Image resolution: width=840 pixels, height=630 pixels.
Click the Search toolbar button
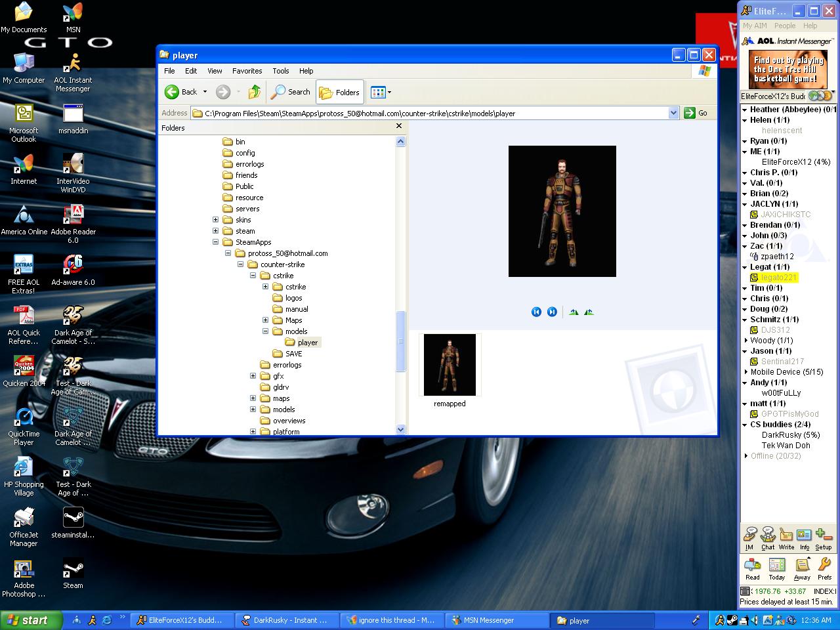click(x=291, y=92)
